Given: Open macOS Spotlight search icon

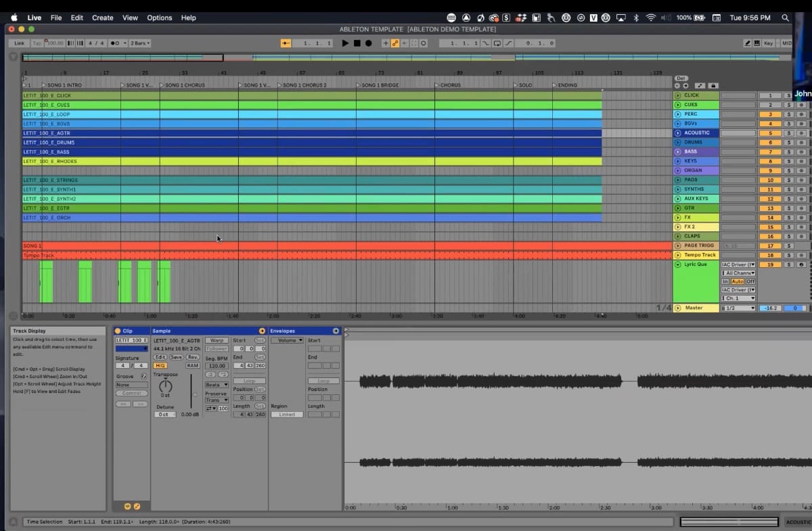Looking at the screenshot, I should click(x=785, y=18).
